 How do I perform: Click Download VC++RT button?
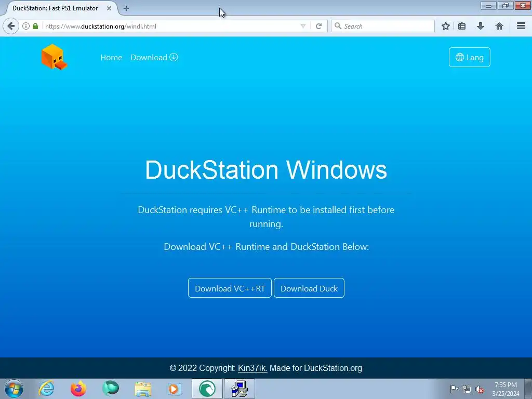click(x=230, y=288)
